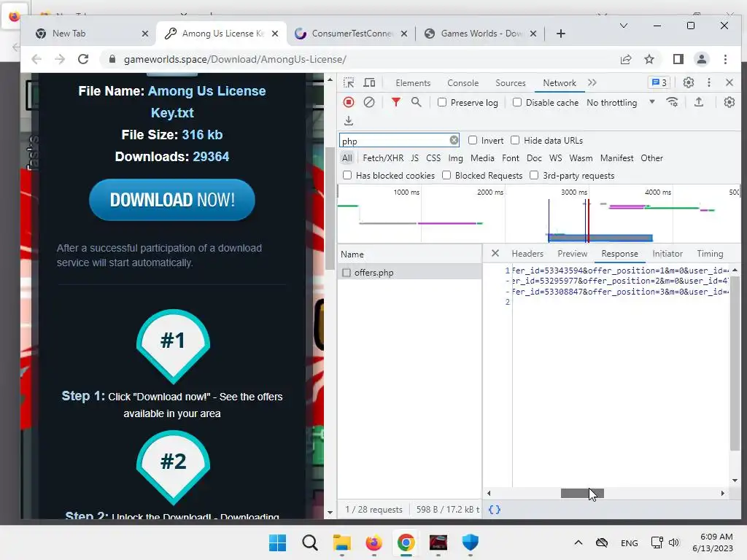Click the horizontal response scrollbar thumb
The width and height of the screenshot is (747, 560).
coord(581,494)
